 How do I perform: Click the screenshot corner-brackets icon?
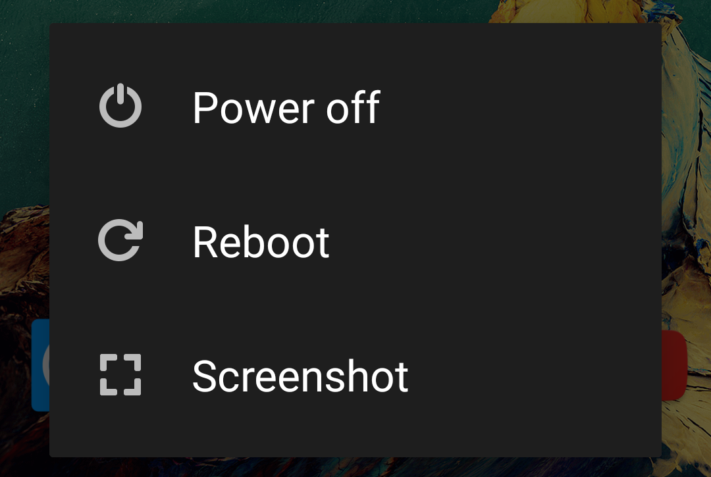click(x=120, y=375)
